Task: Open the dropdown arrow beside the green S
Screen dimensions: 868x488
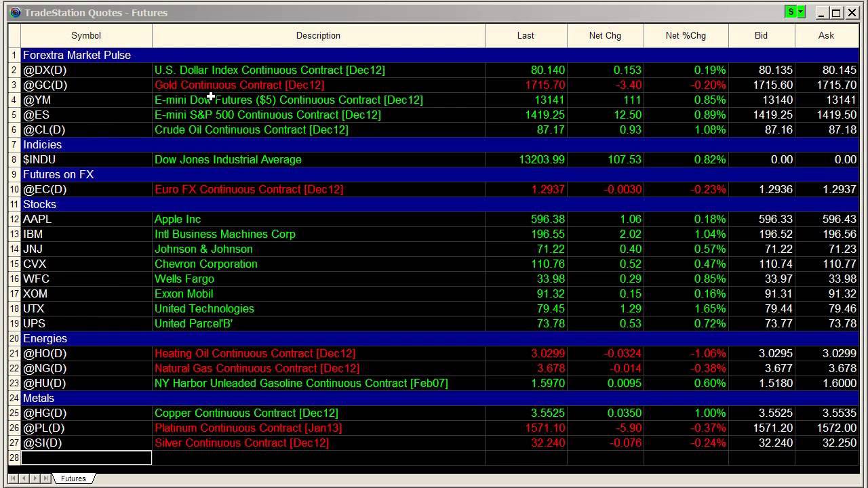Action: [801, 12]
